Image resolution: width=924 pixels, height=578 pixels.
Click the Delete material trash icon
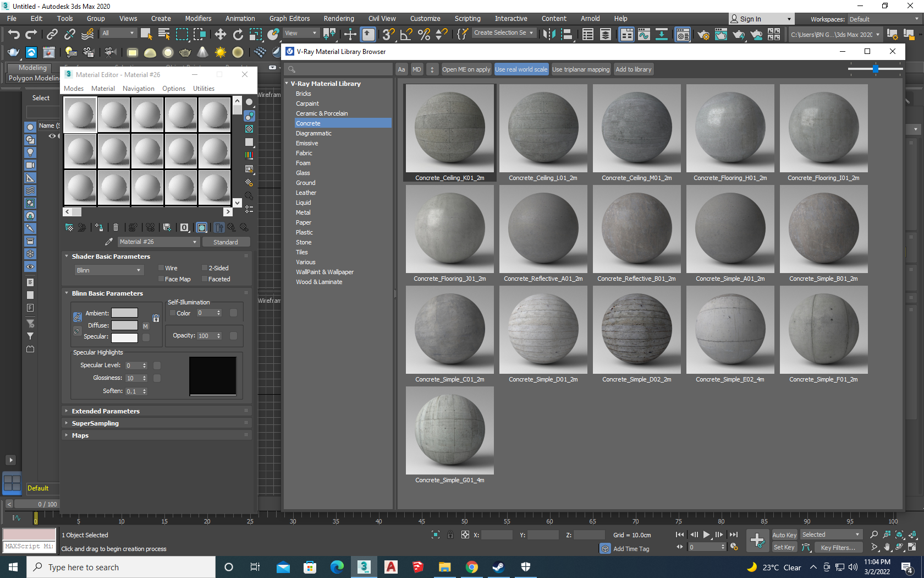point(116,227)
